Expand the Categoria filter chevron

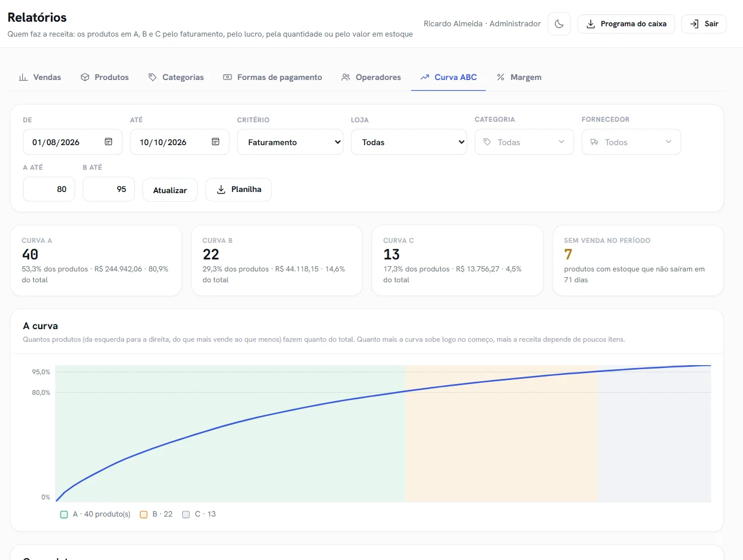click(x=561, y=142)
